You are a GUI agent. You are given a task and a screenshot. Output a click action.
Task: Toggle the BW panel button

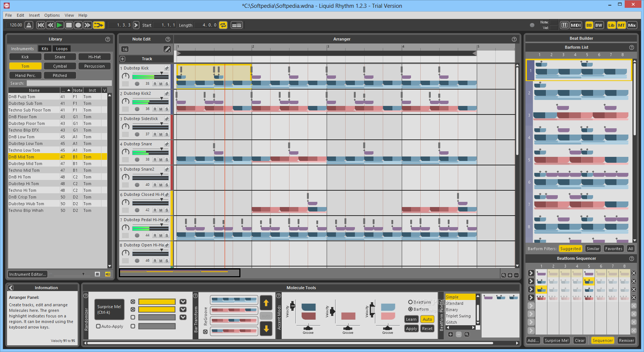[x=599, y=25]
